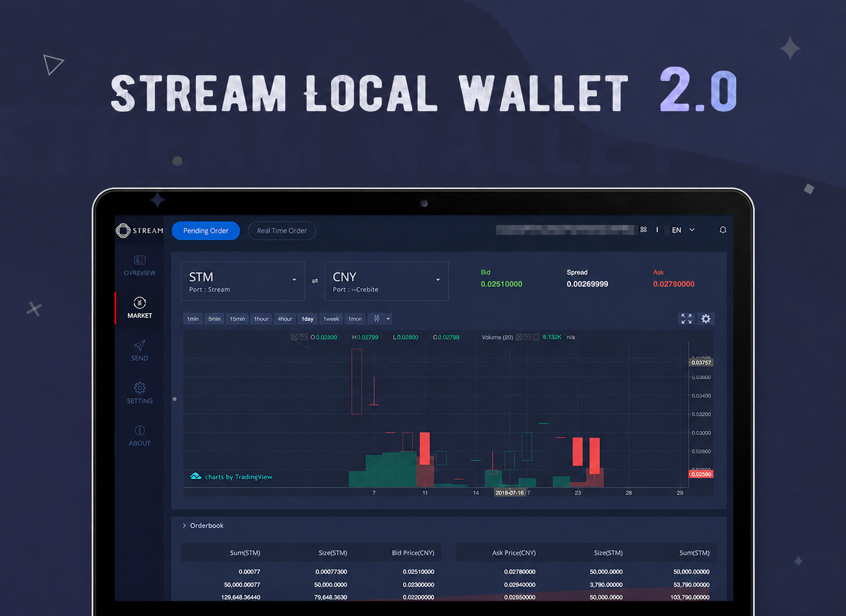Expand the chart to fullscreen
This screenshot has width=846, height=616.
click(x=687, y=319)
